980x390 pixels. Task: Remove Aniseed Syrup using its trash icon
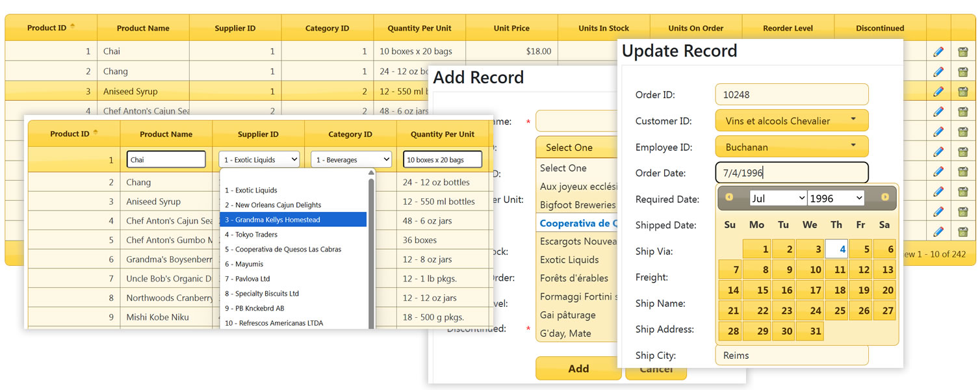pyautogui.click(x=962, y=92)
